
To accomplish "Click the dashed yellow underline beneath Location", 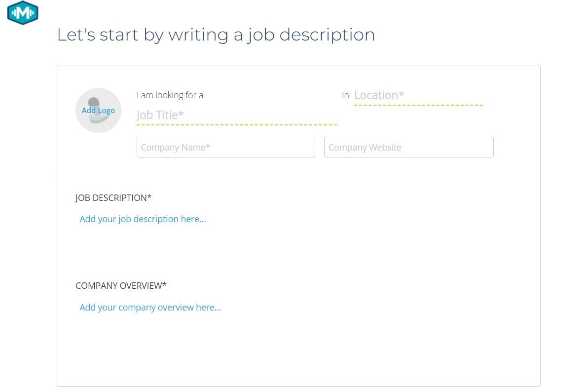I will 418,105.
